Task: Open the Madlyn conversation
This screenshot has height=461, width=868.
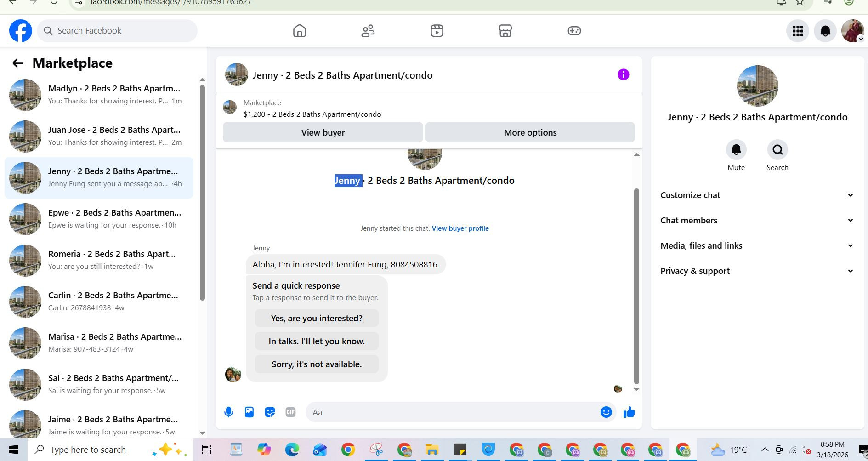Action: coord(99,95)
